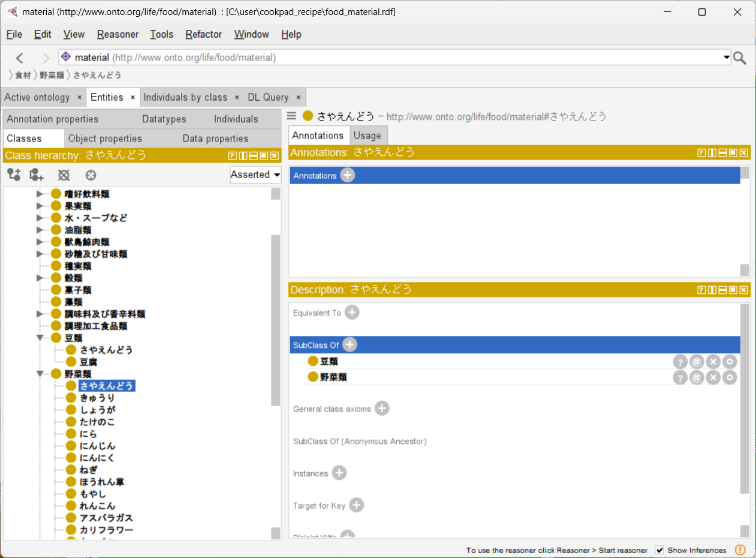Select 豆類 superclass in Description
Image resolution: width=756 pixels, height=558 pixels.
(329, 361)
